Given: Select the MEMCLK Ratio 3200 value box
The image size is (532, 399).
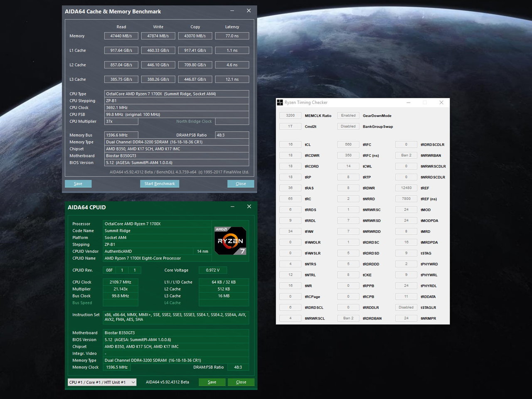Looking at the screenshot, I should (291, 116).
